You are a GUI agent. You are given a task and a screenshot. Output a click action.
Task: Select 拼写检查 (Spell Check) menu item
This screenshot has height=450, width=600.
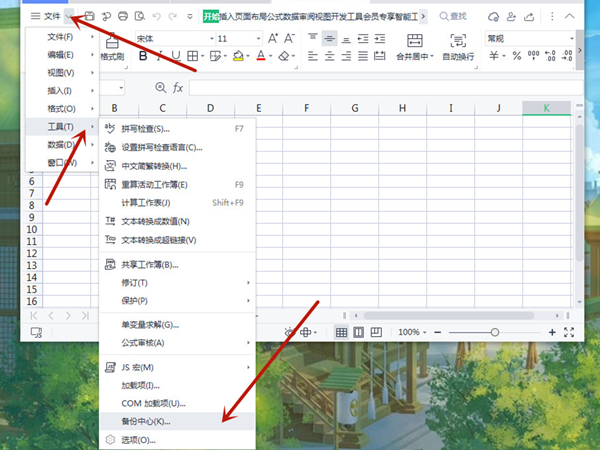[145, 129]
